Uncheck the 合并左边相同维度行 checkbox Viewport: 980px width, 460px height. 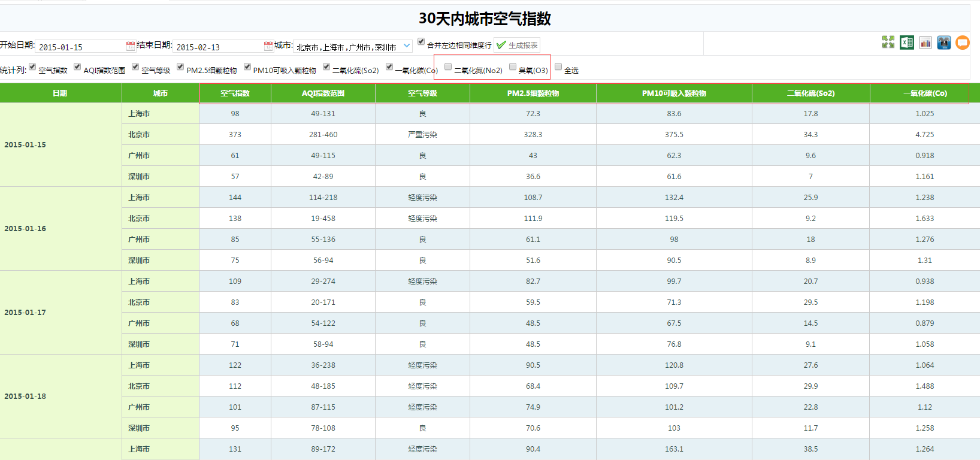coord(421,42)
